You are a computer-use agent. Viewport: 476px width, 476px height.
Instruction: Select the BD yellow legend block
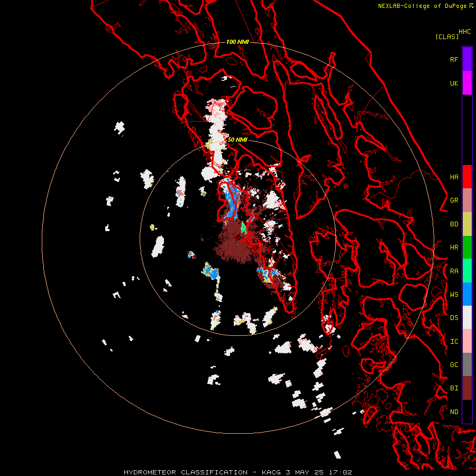pos(467,224)
